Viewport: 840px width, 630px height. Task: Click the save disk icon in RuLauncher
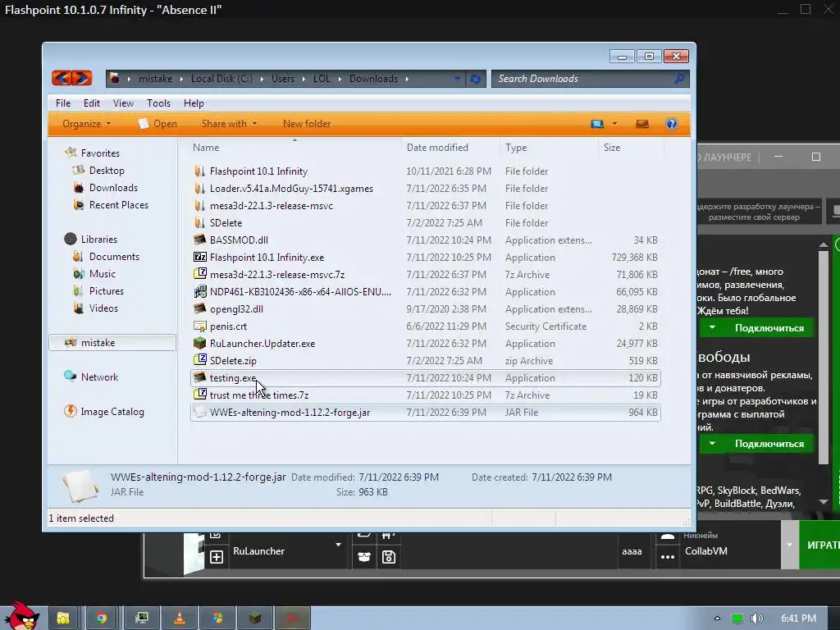389,557
